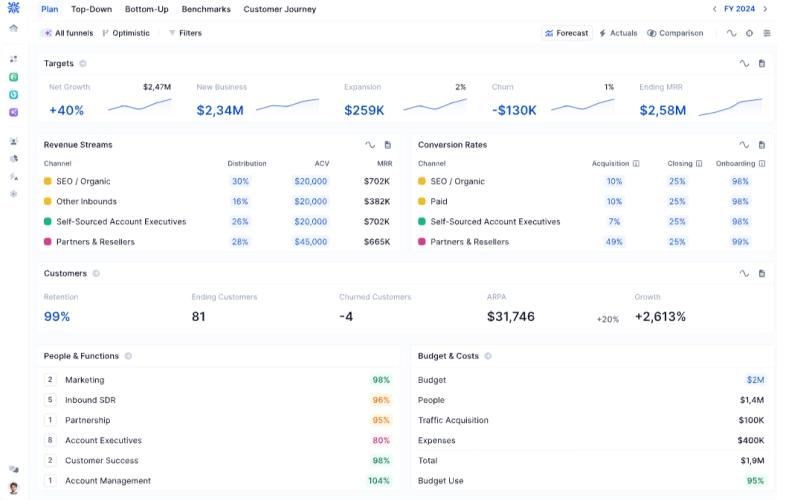Click the New Business $2,34M target
The image size is (800, 500).
click(220, 110)
